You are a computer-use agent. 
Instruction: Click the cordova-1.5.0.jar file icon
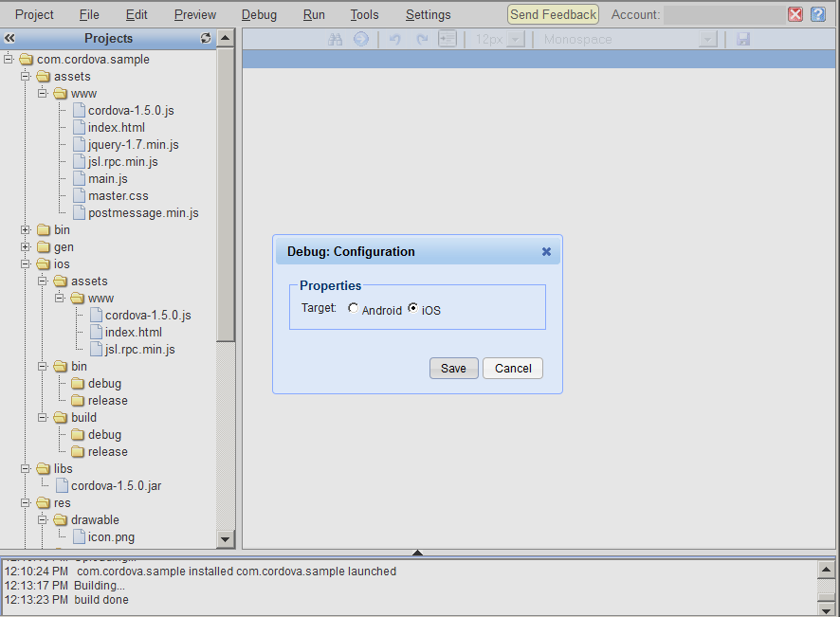point(63,486)
